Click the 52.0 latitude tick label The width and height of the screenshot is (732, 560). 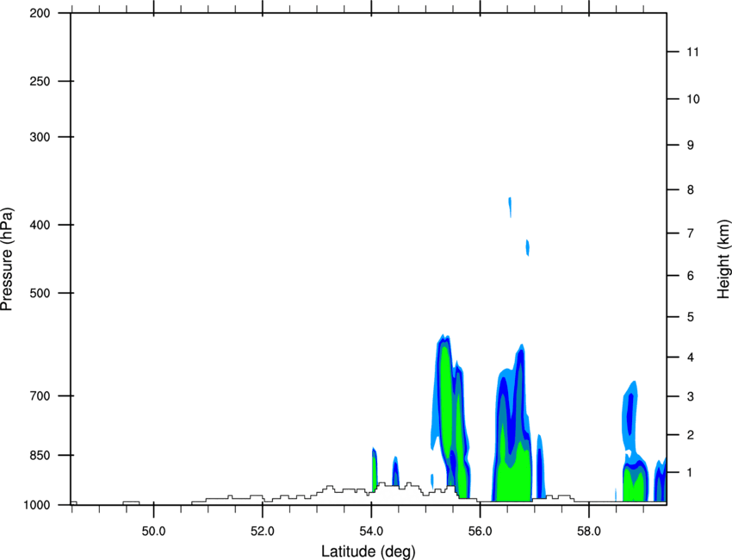pos(263,532)
